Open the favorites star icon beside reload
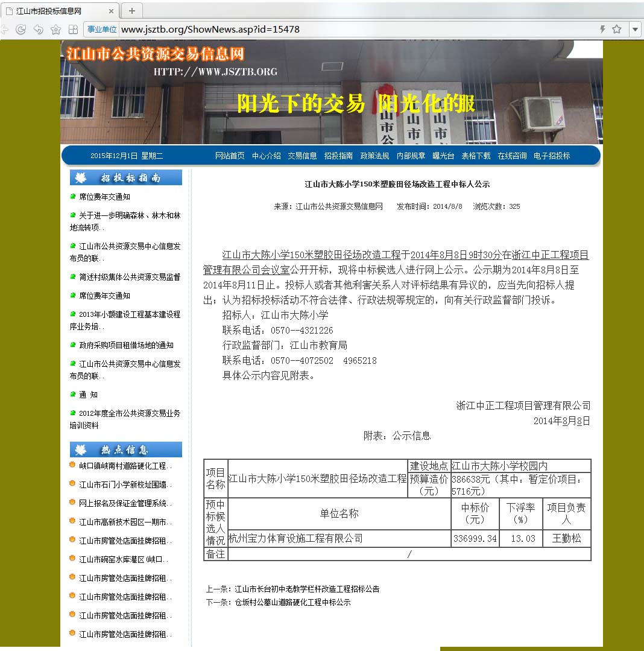644x651 pixels. 55,29
